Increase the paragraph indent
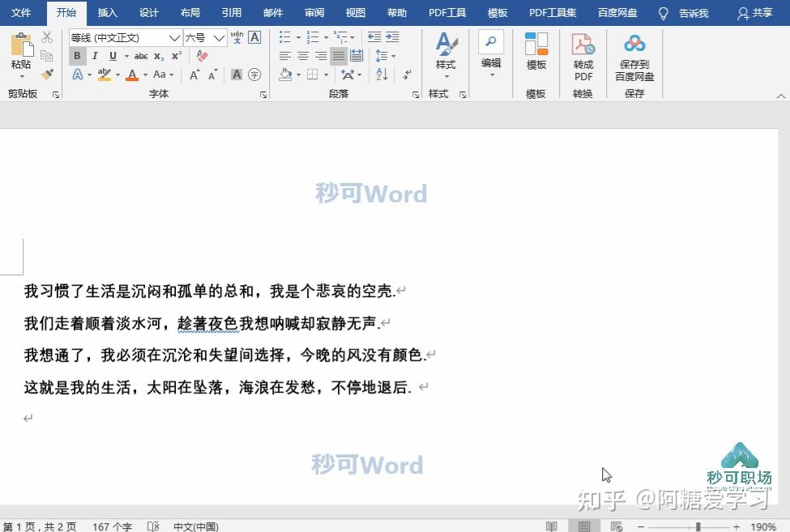 click(x=392, y=36)
